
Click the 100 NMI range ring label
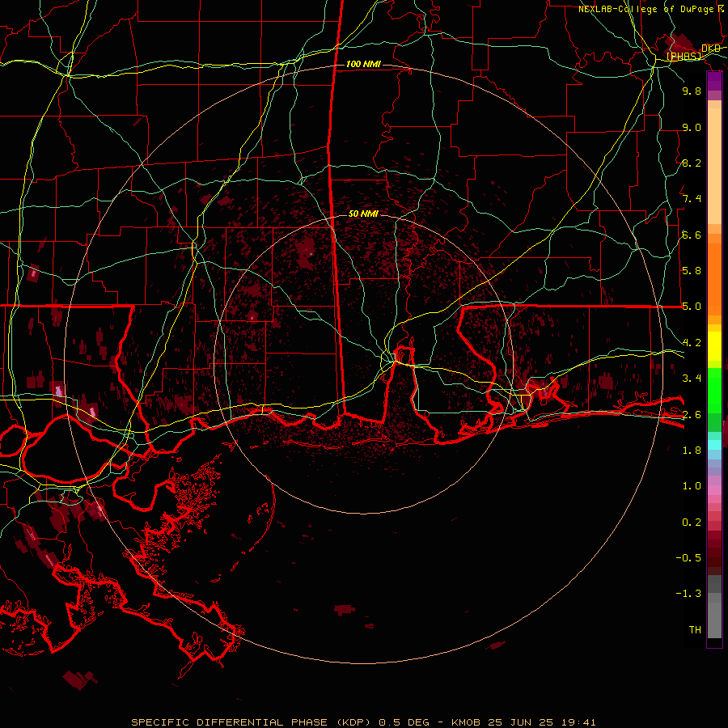click(363, 64)
